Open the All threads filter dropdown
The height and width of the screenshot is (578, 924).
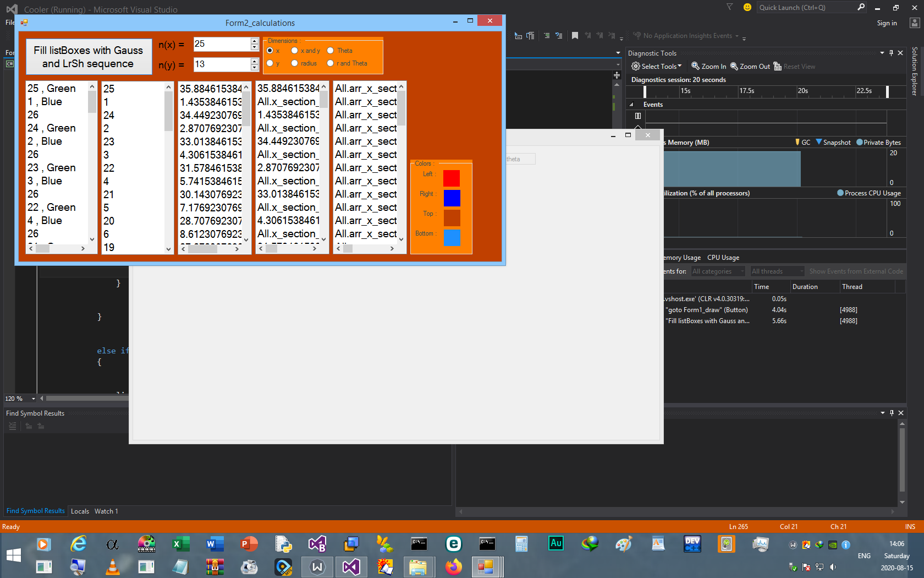click(x=777, y=271)
